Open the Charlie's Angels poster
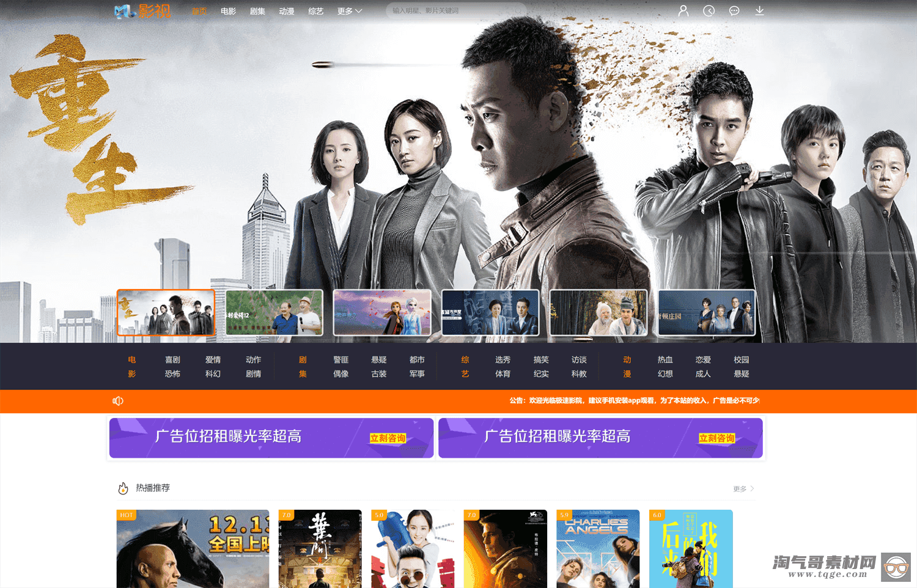This screenshot has height=588, width=917. (598, 549)
